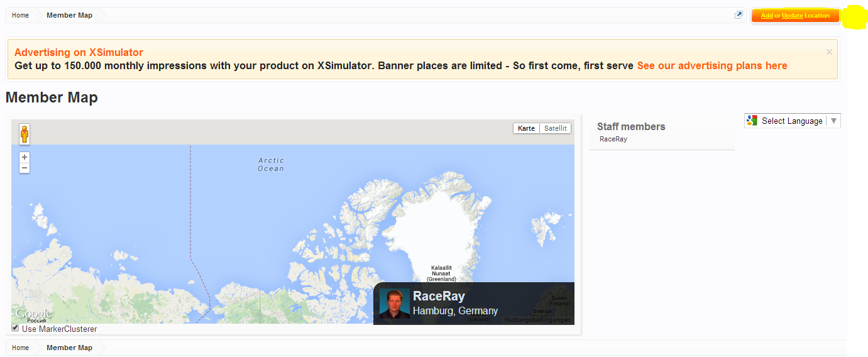Open RaceRay under Staff members
This screenshot has height=357, width=868.
[x=613, y=139]
